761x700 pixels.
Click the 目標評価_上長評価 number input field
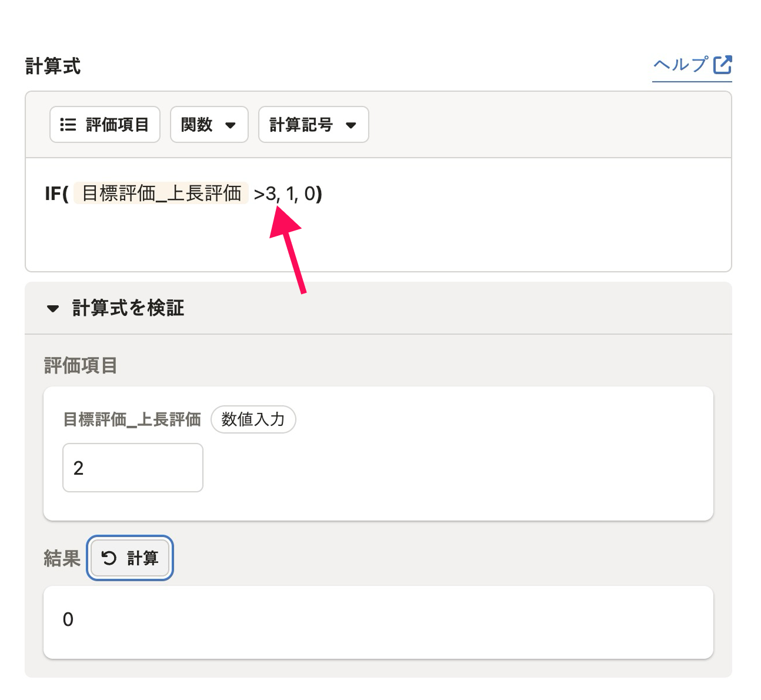[133, 468]
